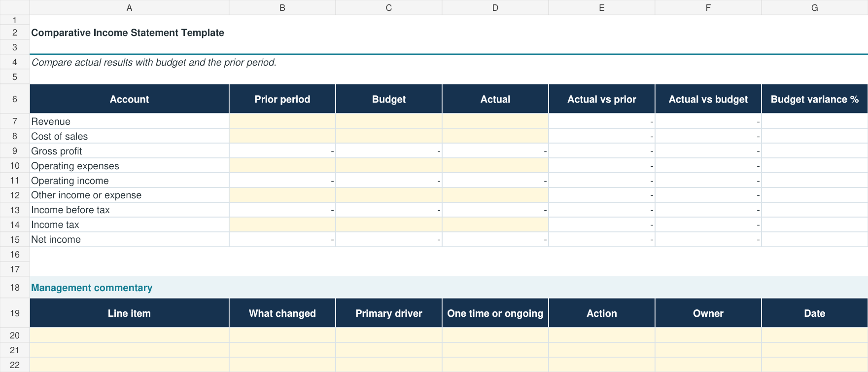Click the Primary driver header cell

(389, 313)
